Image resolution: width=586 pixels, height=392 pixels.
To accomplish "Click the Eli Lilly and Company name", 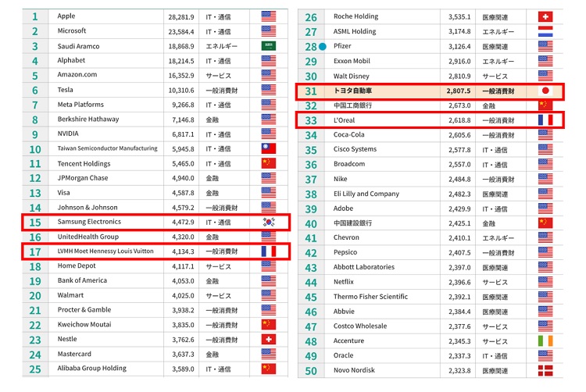I will click(366, 194).
